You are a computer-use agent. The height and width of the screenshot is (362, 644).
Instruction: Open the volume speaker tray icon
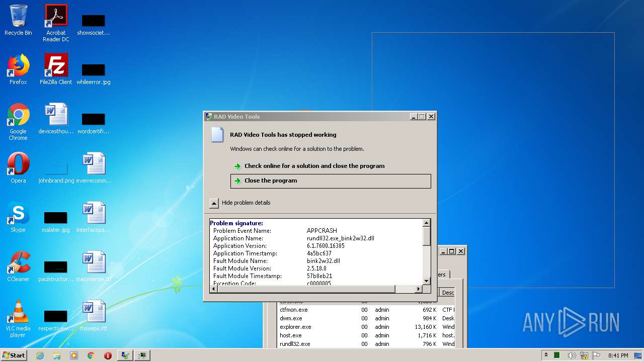573,355
